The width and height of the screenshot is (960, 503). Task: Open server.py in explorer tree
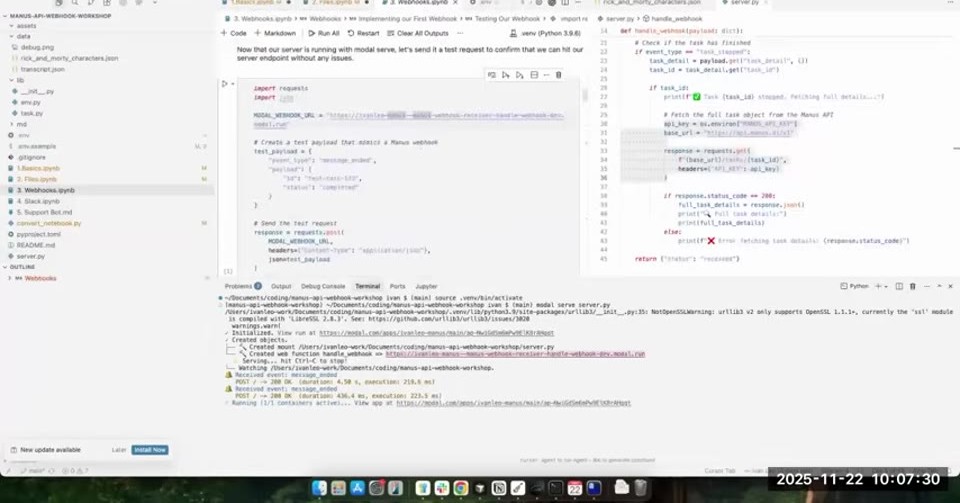(x=31, y=256)
